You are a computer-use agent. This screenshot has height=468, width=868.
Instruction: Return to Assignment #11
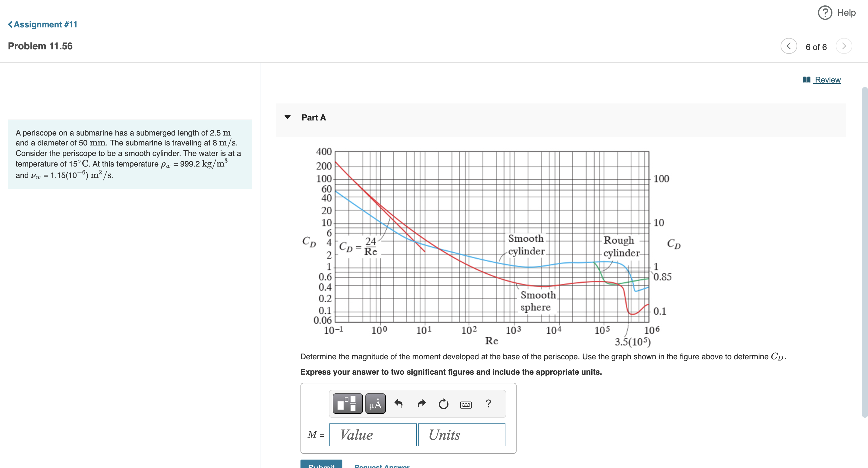(42, 24)
